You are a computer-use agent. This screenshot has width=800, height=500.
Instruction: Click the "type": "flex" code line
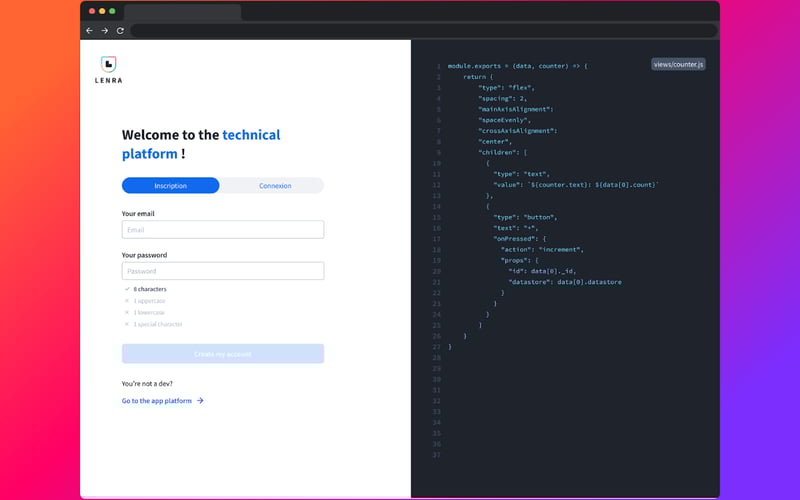[506, 87]
